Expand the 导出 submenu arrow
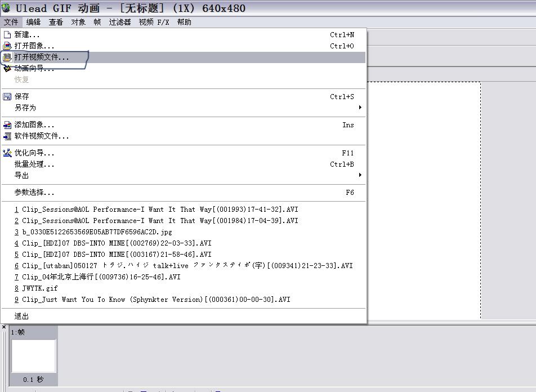The image size is (536, 392). [x=360, y=175]
